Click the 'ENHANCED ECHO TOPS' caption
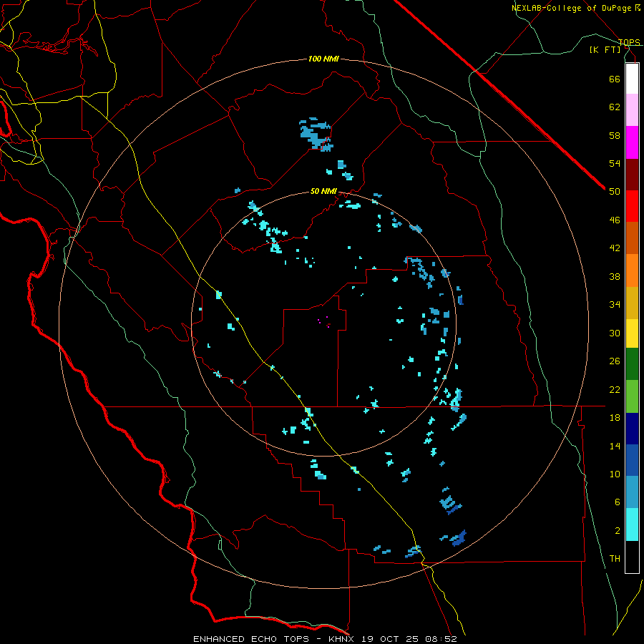 pos(251,639)
